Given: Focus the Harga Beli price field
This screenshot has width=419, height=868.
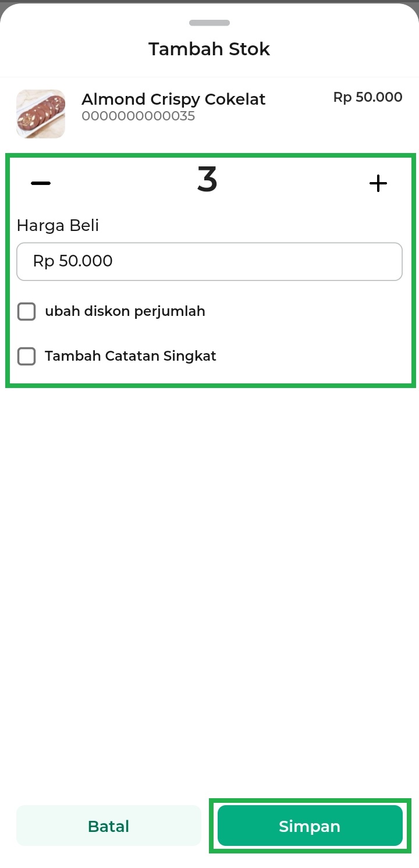Looking at the screenshot, I should [x=210, y=261].
